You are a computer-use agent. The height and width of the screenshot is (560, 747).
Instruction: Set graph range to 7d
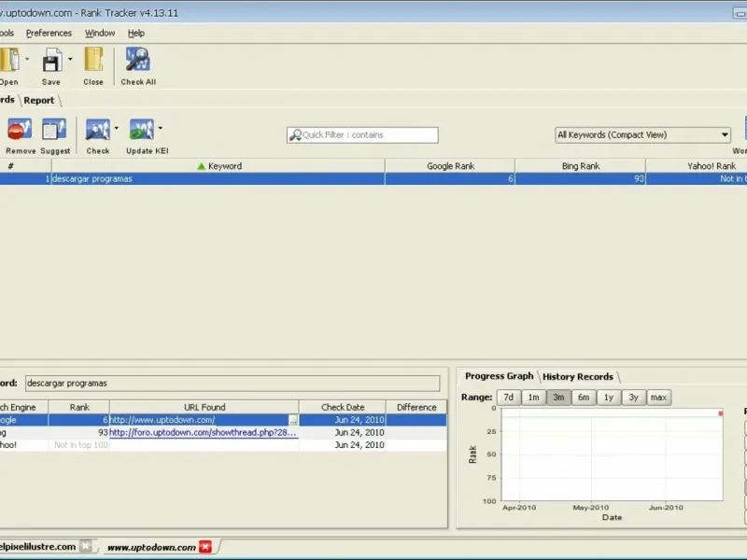[x=508, y=398]
